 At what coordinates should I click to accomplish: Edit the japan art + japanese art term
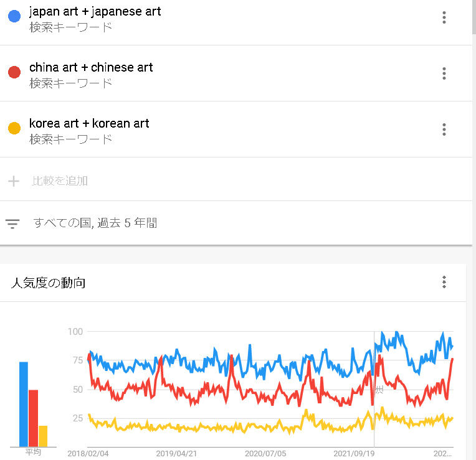point(95,12)
